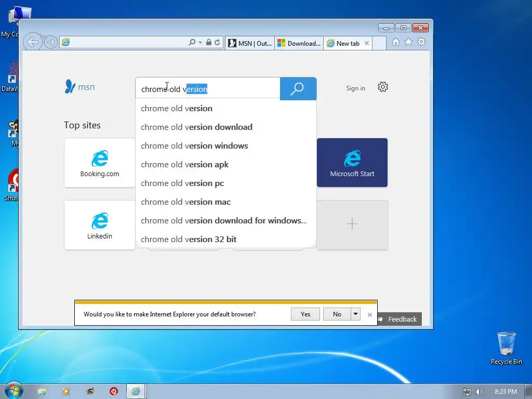Dismiss the default browser notification bar
This screenshot has height=399, width=532.
(x=370, y=315)
